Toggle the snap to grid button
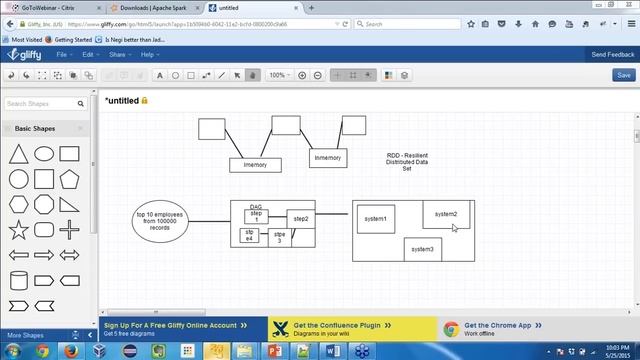640x360 pixels. pyautogui.click(x=353, y=76)
